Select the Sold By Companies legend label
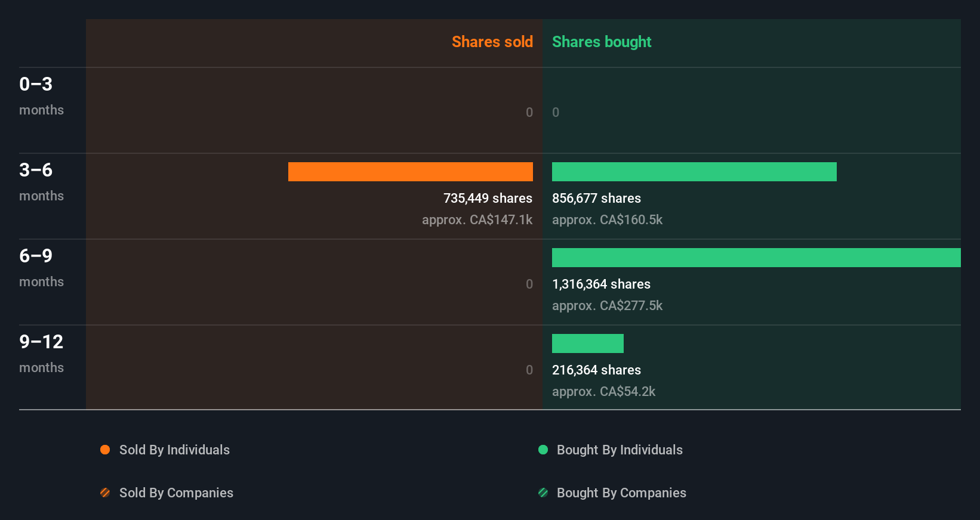 pos(176,493)
